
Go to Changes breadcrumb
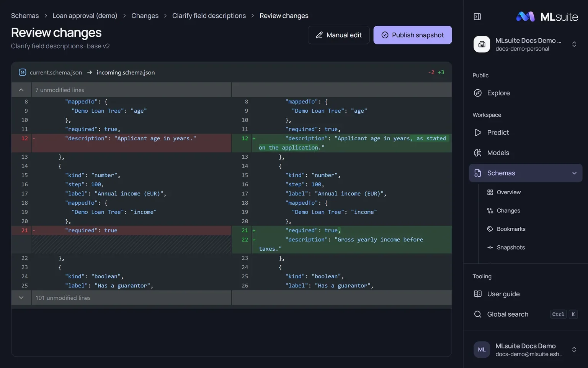click(145, 16)
